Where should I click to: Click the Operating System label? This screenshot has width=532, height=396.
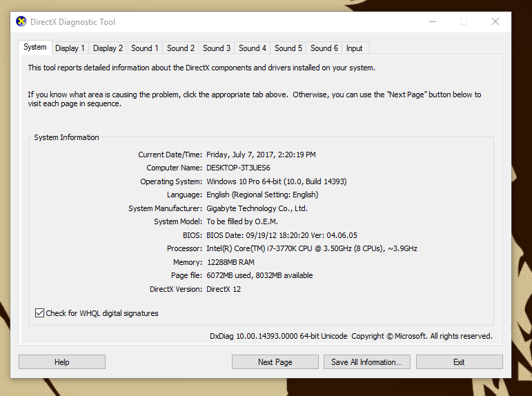point(171,181)
